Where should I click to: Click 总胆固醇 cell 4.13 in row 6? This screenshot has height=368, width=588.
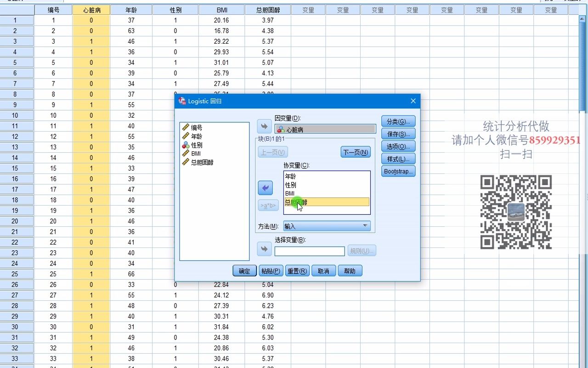(x=267, y=73)
